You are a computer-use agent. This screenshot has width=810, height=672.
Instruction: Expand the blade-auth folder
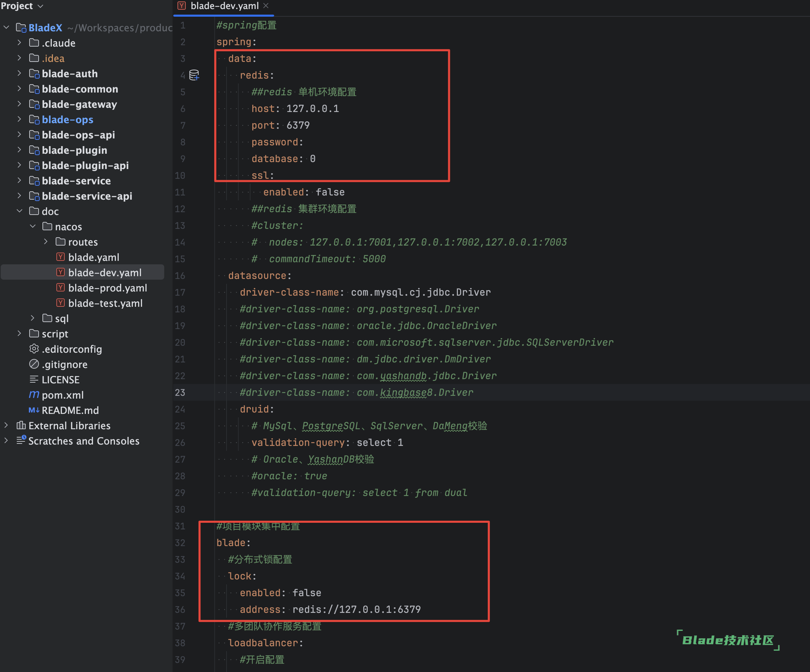click(x=19, y=73)
